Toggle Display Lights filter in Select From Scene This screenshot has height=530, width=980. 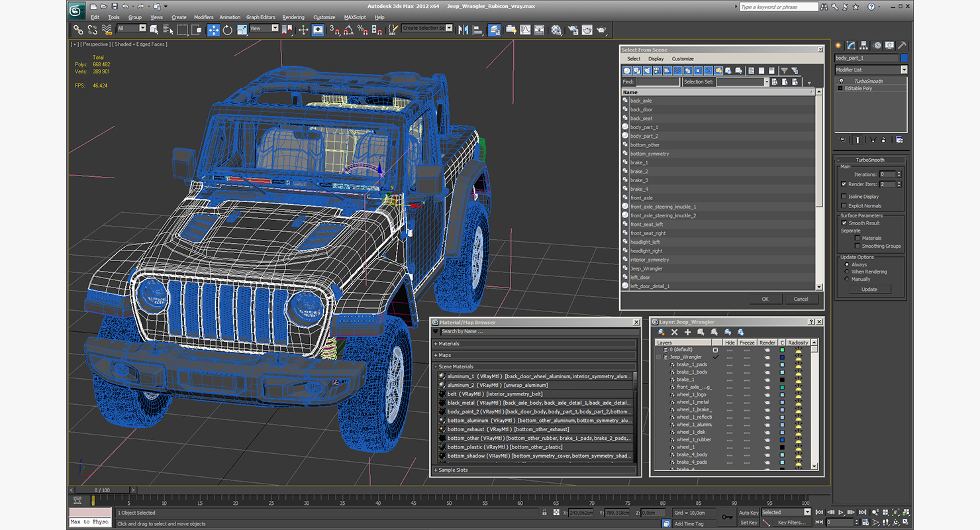click(x=648, y=70)
